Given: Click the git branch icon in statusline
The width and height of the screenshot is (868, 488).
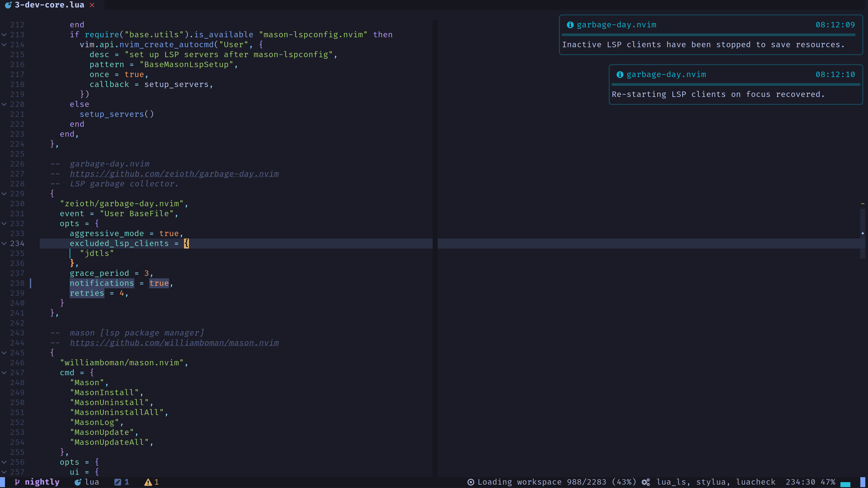Looking at the screenshot, I should [x=17, y=482].
